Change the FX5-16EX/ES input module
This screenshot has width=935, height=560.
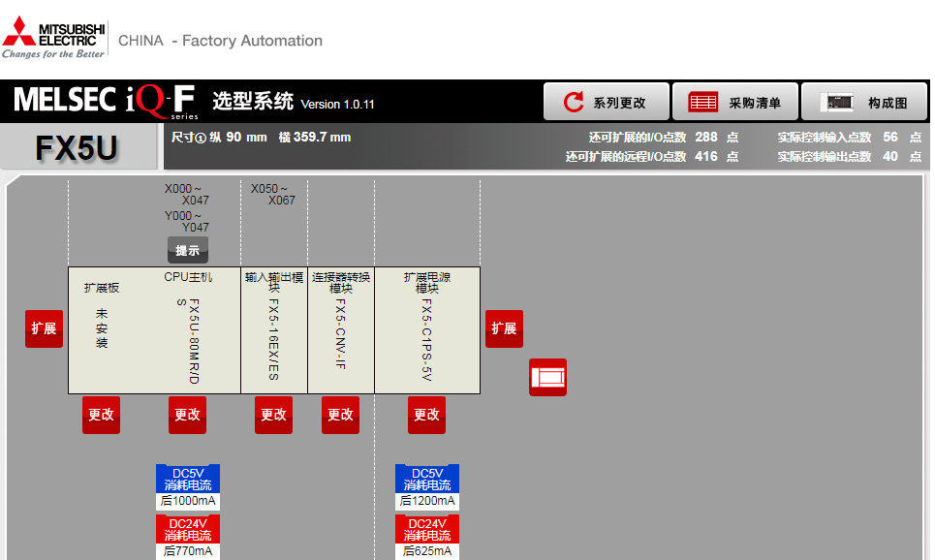click(x=273, y=415)
